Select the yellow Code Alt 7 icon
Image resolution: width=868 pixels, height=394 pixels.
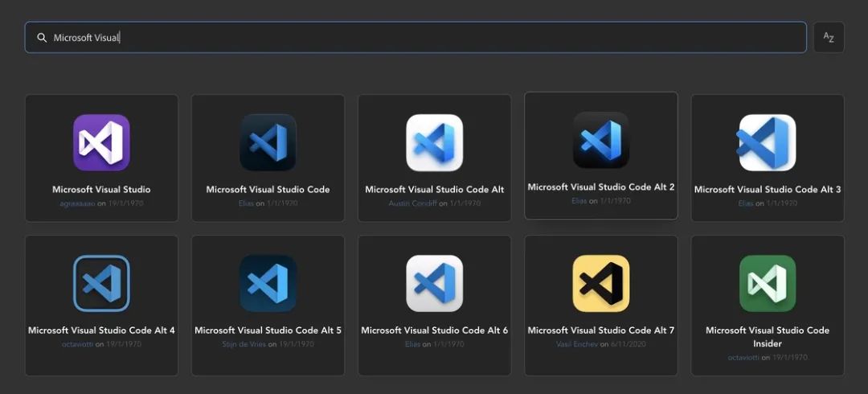click(601, 283)
